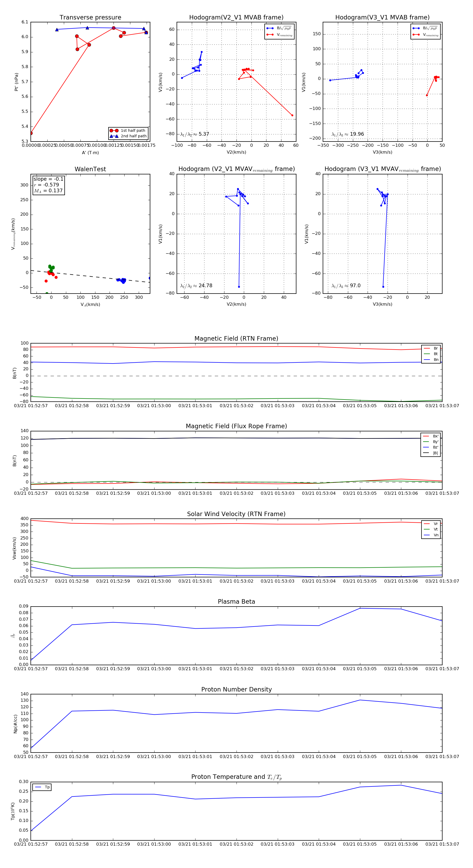Click the "−350" tick on V3_V1 MVAB hodogram x-axis
Viewport: 473px width, 868px height.
(x=323, y=145)
